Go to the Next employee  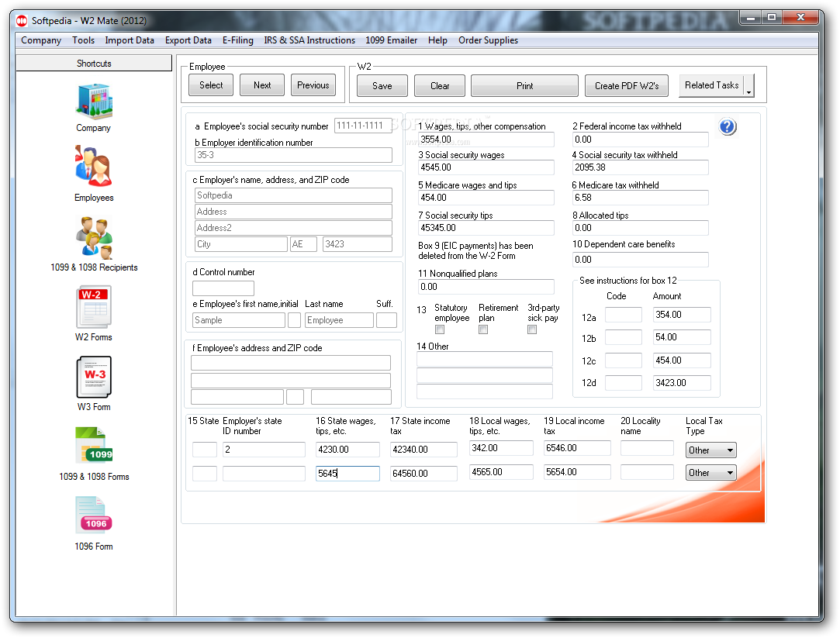[x=262, y=85]
